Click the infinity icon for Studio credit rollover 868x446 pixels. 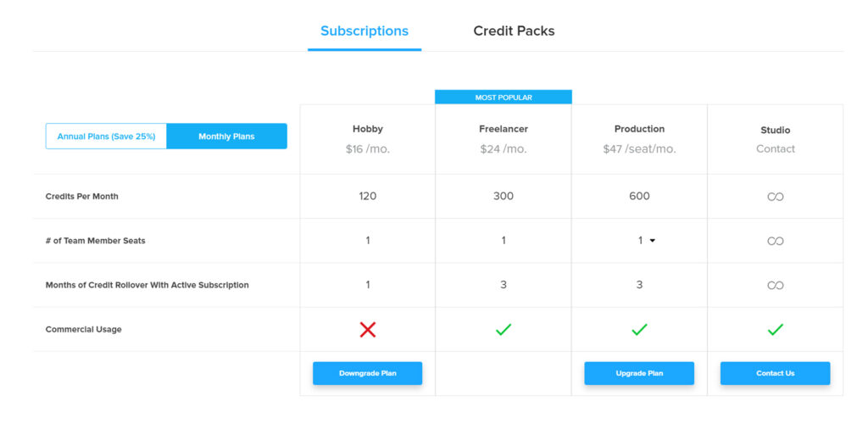[x=775, y=286]
